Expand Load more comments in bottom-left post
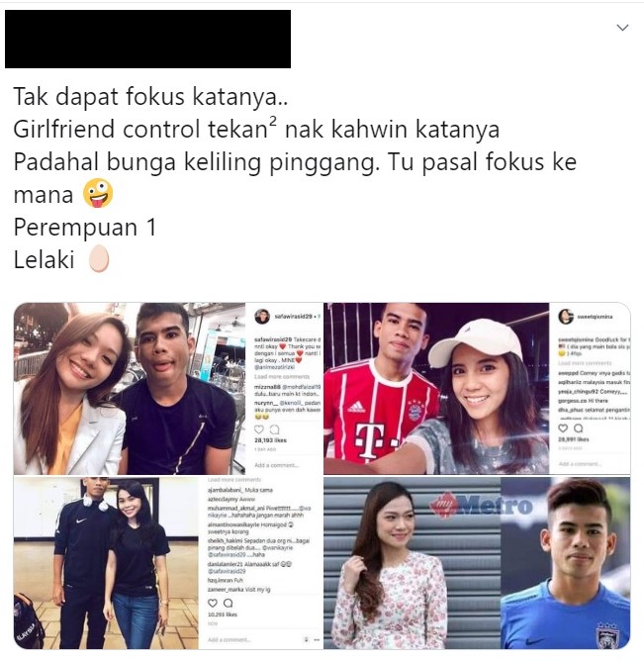 pyautogui.click(x=234, y=480)
